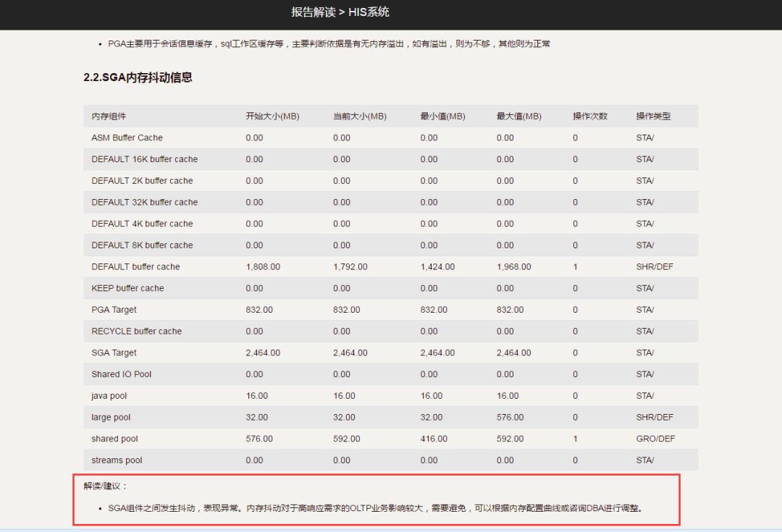Select the KEEP buffer cache row name

127,288
